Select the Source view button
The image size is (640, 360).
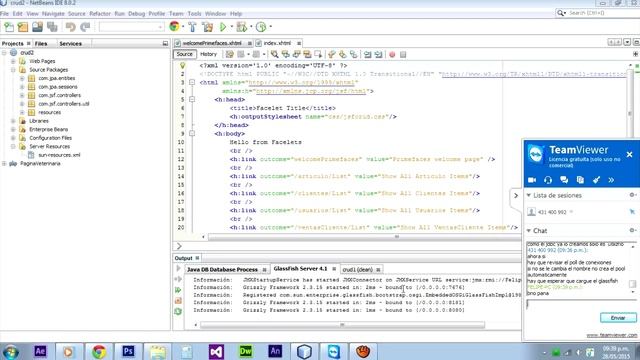(x=184, y=54)
